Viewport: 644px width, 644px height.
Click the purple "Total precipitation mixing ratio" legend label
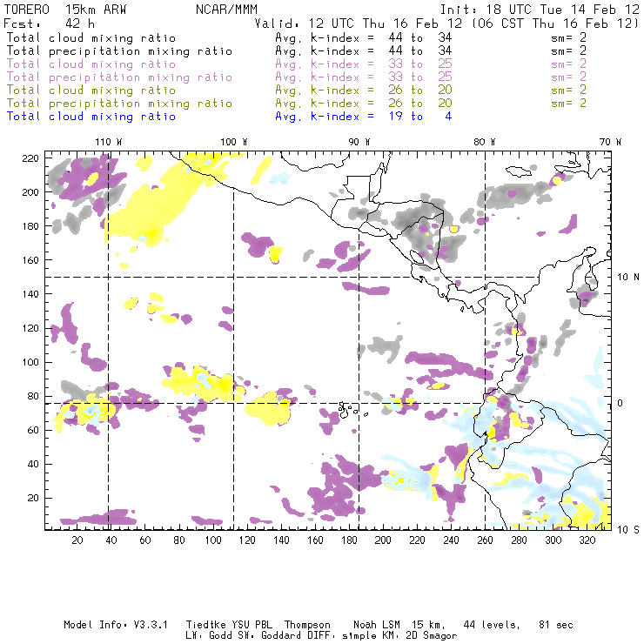119,77
